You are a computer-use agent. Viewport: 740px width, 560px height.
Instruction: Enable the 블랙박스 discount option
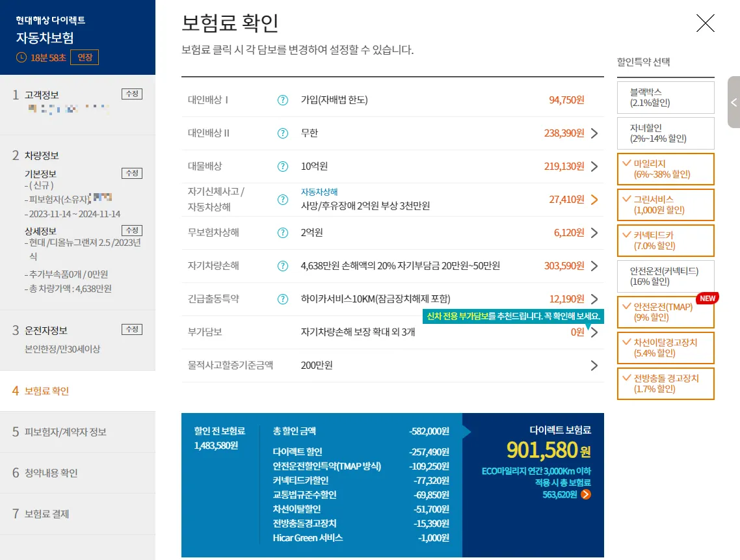[665, 96]
